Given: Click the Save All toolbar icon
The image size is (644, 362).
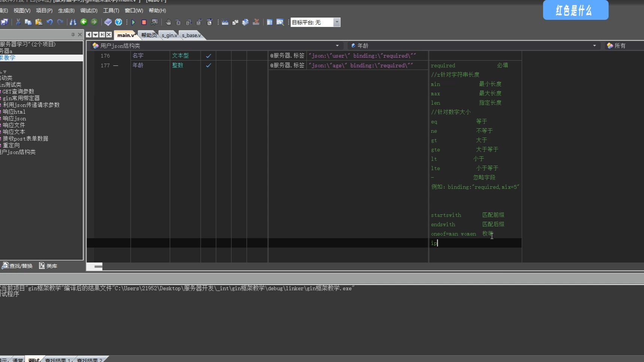Looking at the screenshot, I should point(4,22).
